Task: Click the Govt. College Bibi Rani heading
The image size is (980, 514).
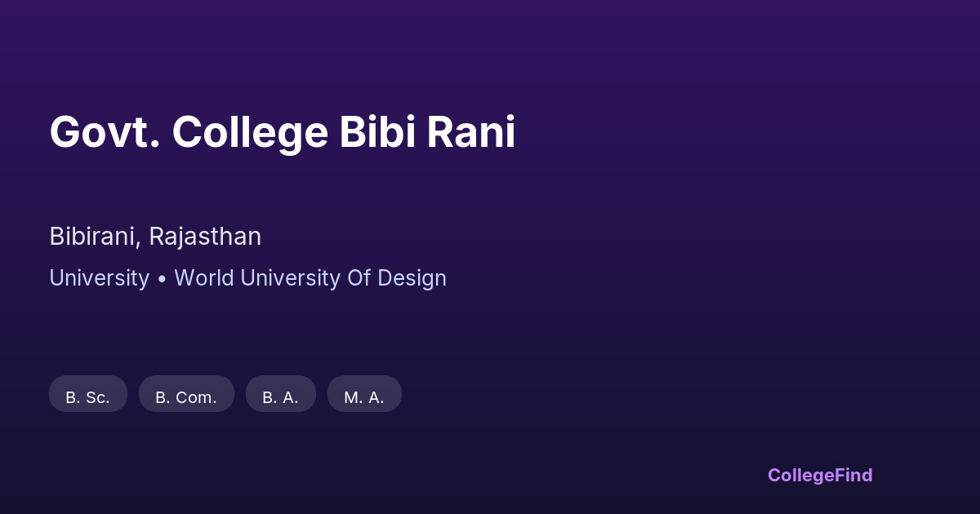Action: tap(282, 132)
